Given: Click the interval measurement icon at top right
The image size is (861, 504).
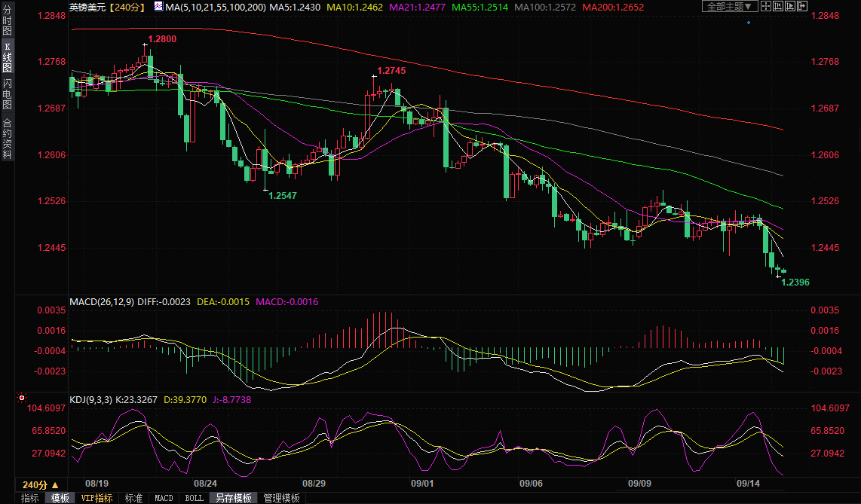Looking at the screenshot, I should pyautogui.click(x=777, y=6).
